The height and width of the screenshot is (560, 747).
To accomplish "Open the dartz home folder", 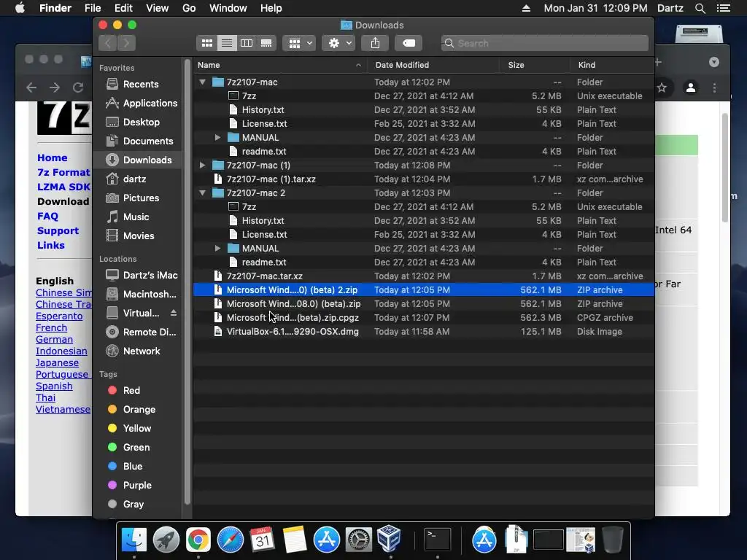I will (134, 179).
